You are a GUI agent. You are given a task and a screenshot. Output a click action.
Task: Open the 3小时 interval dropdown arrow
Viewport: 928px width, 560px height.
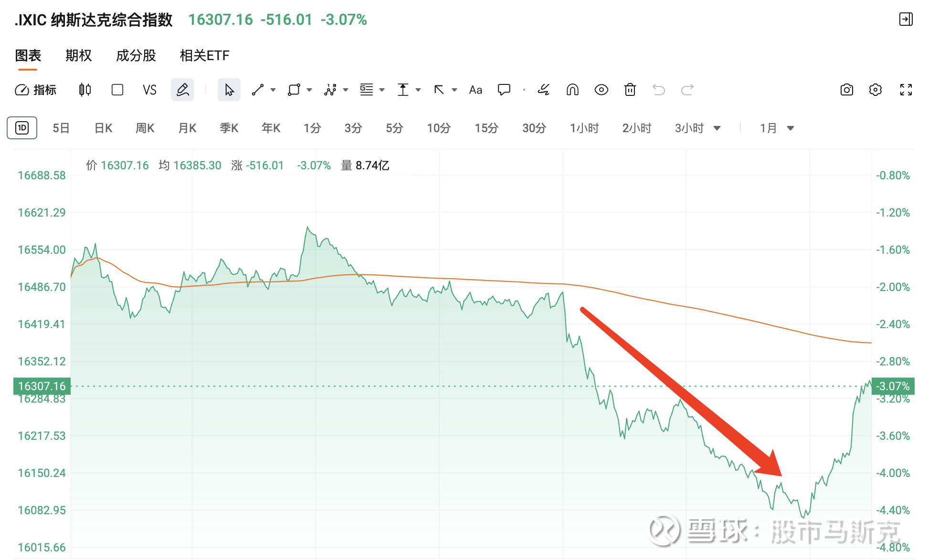(x=717, y=128)
